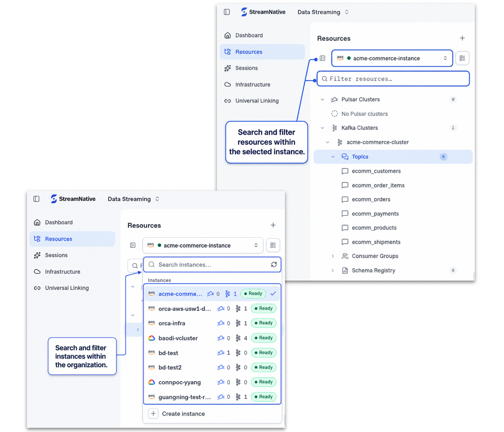Open acme-commerce-instance selector in upper-right window
The width and height of the screenshot is (504, 432).
tap(392, 58)
